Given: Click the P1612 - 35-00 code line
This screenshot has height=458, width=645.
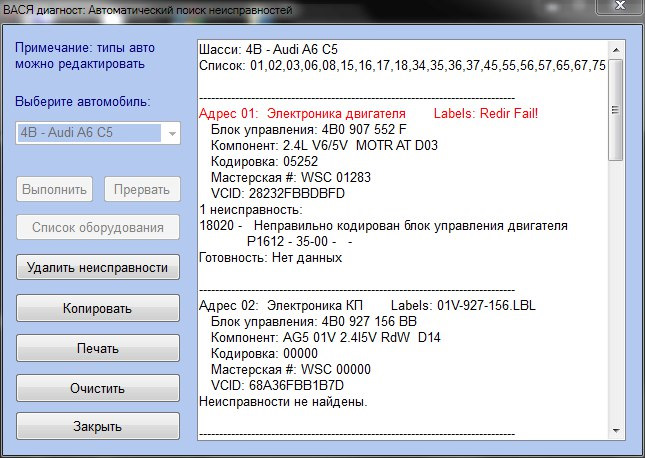Looking at the screenshot, I should (x=299, y=242).
